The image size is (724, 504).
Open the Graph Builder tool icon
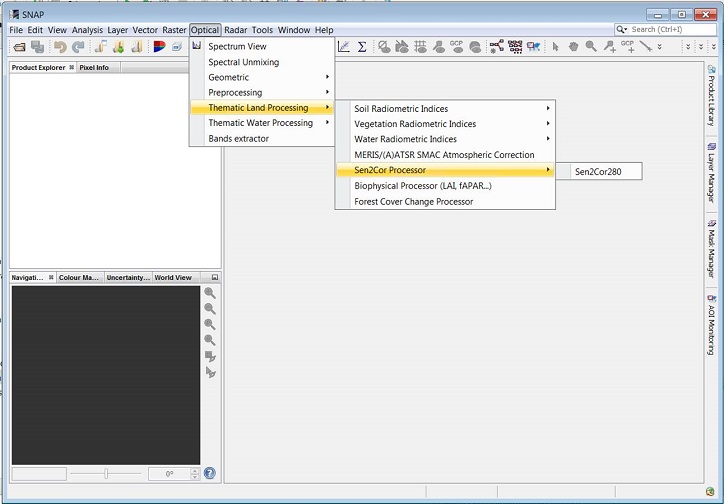[497, 47]
